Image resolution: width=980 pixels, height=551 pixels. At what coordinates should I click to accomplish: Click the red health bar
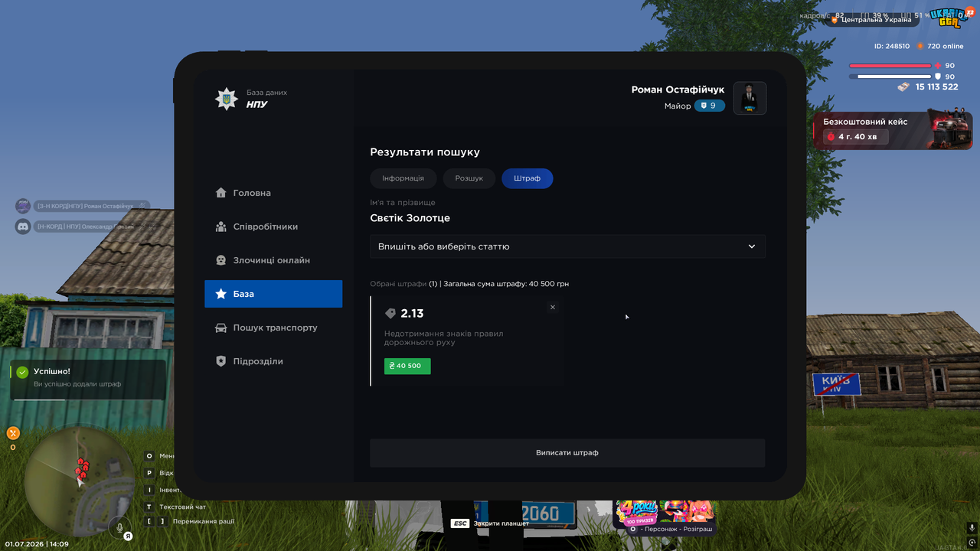click(890, 66)
